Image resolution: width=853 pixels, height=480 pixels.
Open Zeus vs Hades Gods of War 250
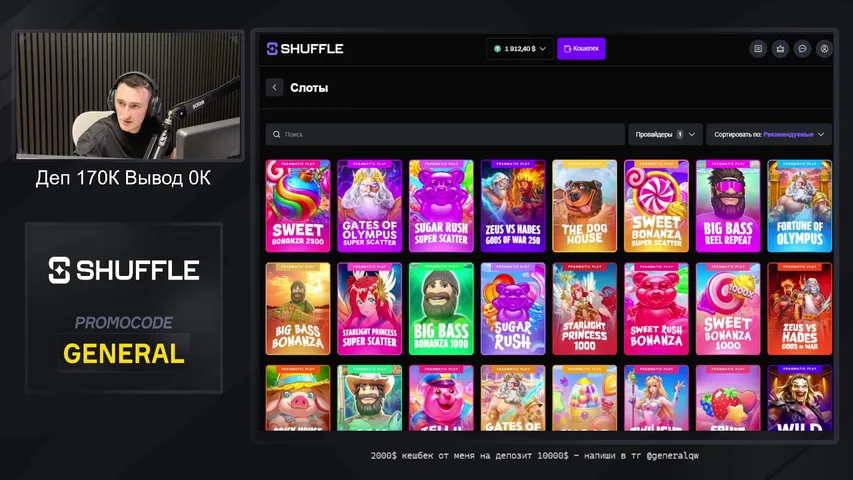(513, 206)
